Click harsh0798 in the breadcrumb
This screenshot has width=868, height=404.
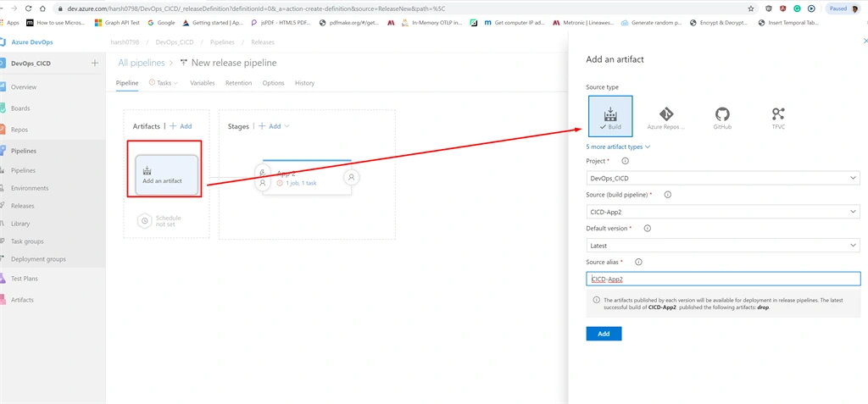tap(124, 42)
